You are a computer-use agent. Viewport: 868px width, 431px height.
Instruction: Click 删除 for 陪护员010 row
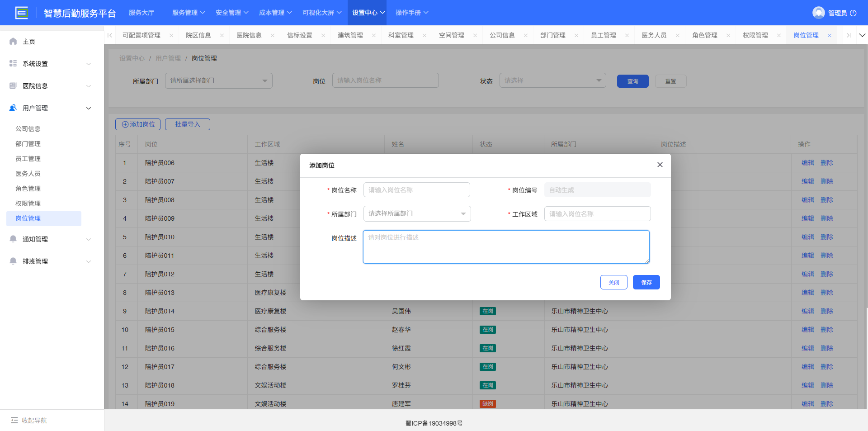[x=827, y=237]
